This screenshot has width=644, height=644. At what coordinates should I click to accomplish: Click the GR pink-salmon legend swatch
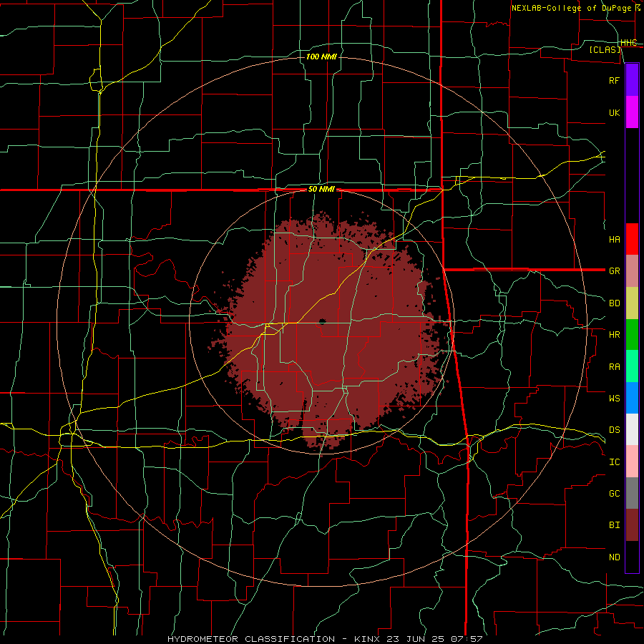point(632,271)
